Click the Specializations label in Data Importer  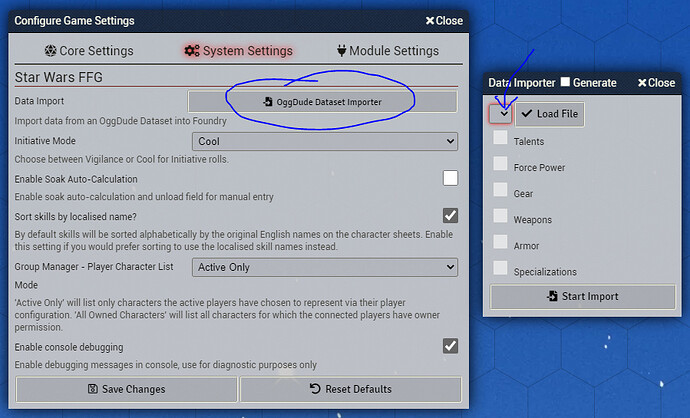pos(545,272)
